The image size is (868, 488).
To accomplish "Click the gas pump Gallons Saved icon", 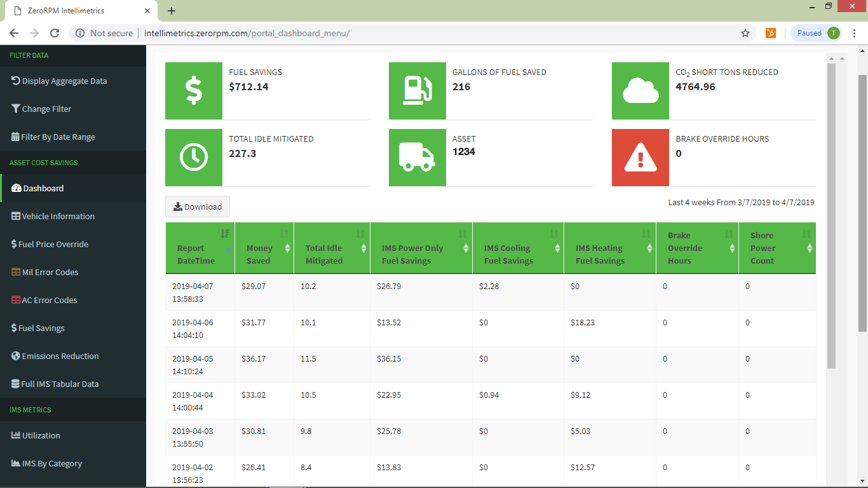I will pyautogui.click(x=417, y=91).
